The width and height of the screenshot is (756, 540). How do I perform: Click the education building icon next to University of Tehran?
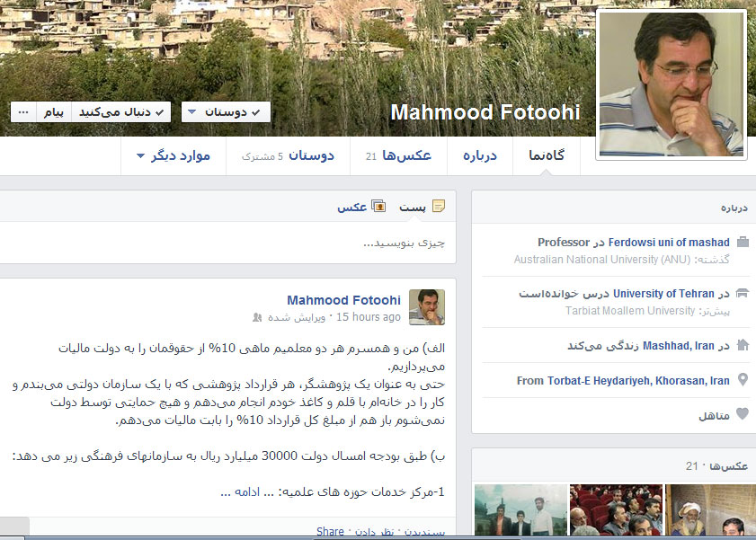pos(743,293)
